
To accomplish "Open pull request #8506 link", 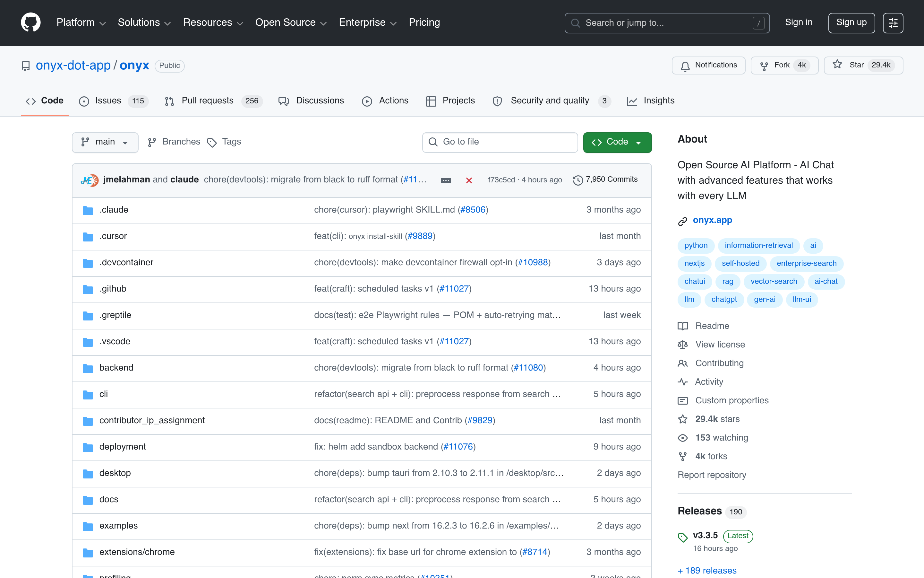I will (x=473, y=209).
